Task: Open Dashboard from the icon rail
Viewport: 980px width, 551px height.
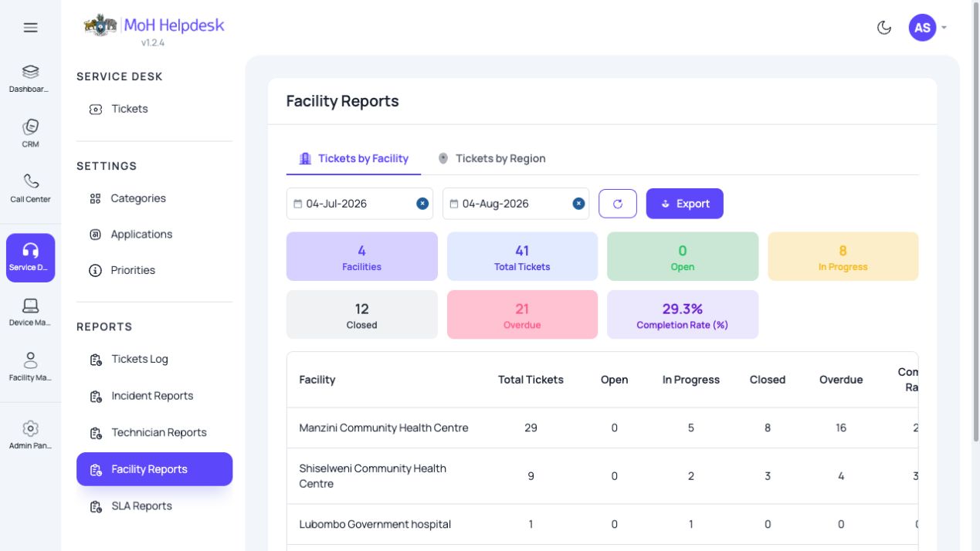Action: tap(30, 79)
